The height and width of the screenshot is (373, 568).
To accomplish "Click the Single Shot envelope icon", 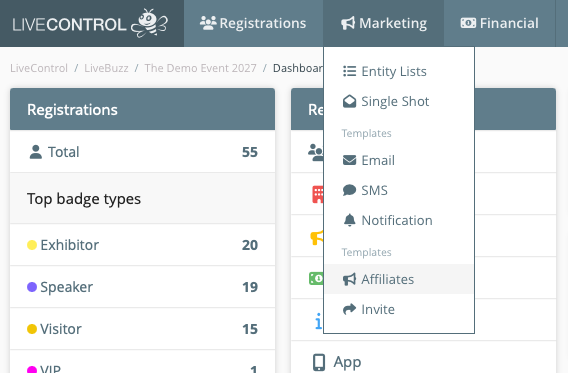I will point(349,101).
